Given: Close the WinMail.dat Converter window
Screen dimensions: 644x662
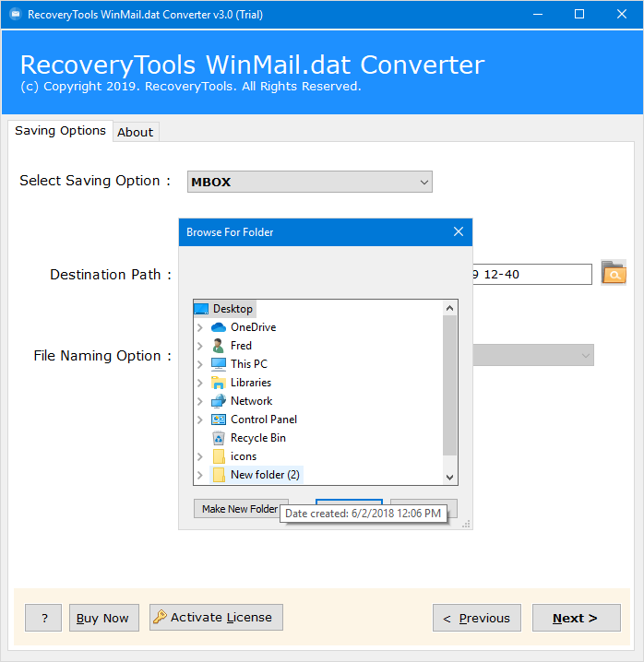Looking at the screenshot, I should tap(622, 15).
